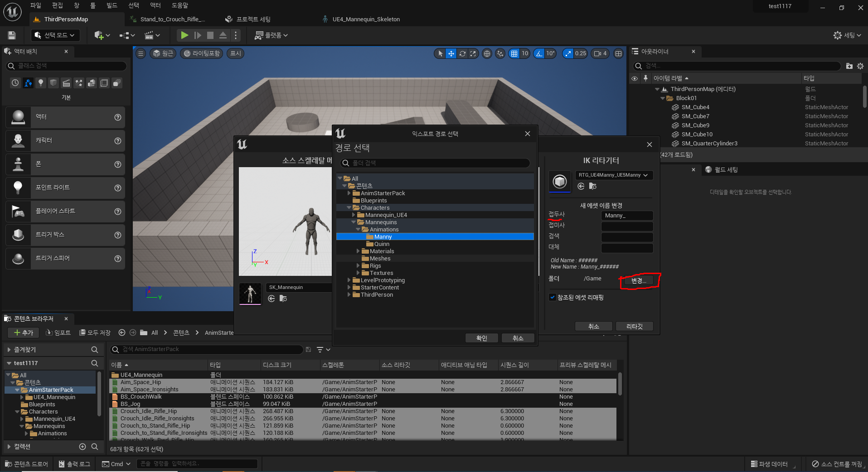Switch to UE4_Mannequin_Skeleton tab
The width and height of the screenshot is (868, 472).
(366, 19)
